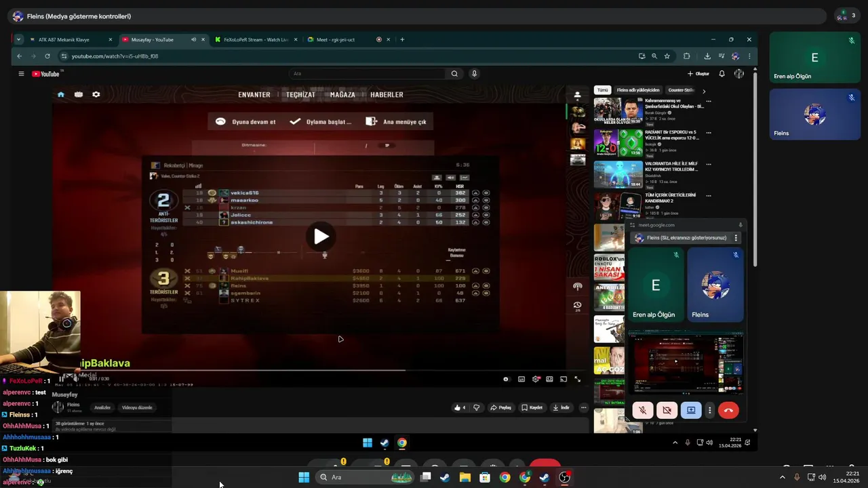Select the Counter-Strike chip
Screen dimensions: 868x488
click(681, 90)
